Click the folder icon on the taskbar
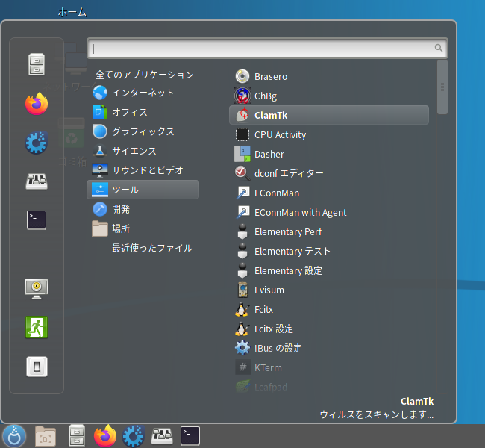The height and width of the screenshot is (448, 485). (46, 436)
